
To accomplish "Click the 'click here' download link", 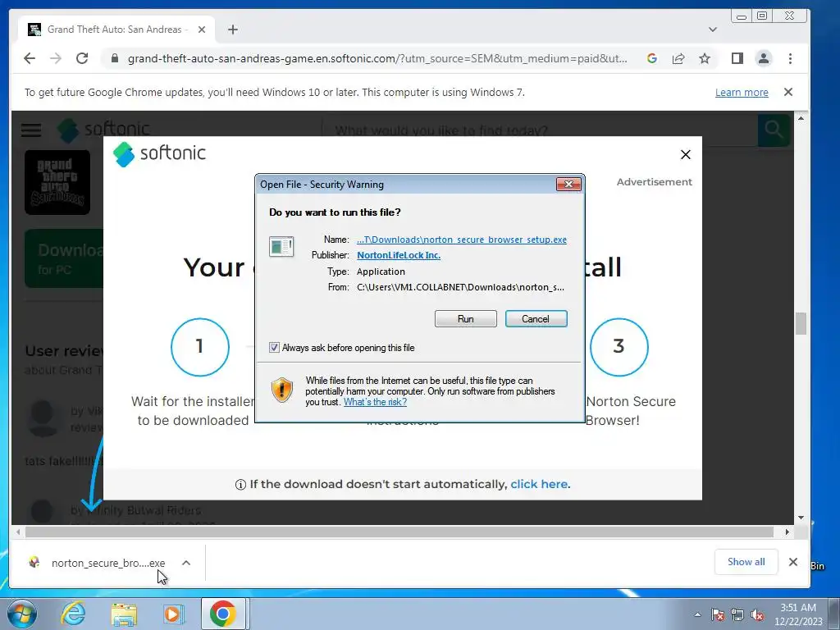I will click(539, 484).
